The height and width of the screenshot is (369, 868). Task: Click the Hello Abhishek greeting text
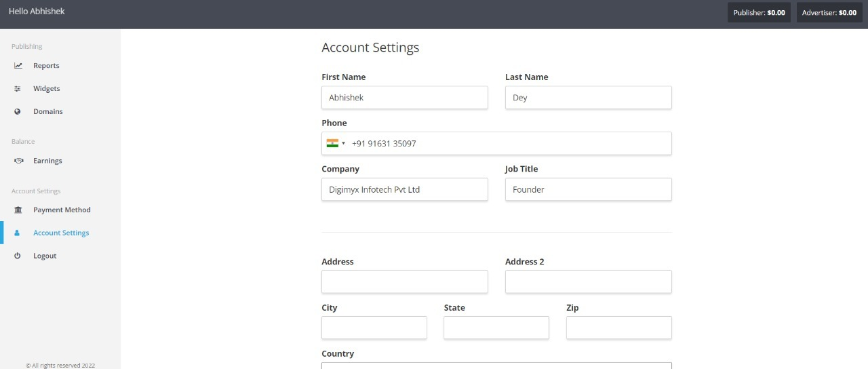(37, 12)
